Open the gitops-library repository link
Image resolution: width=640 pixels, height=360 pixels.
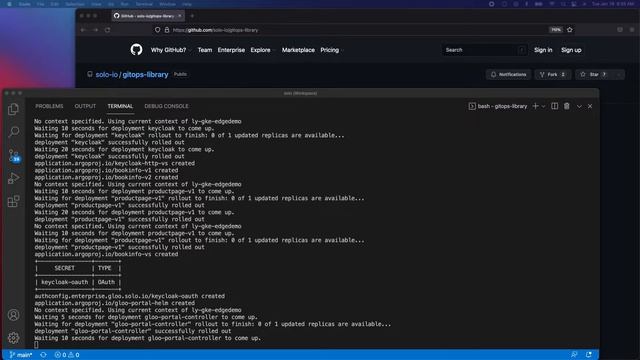145,75
